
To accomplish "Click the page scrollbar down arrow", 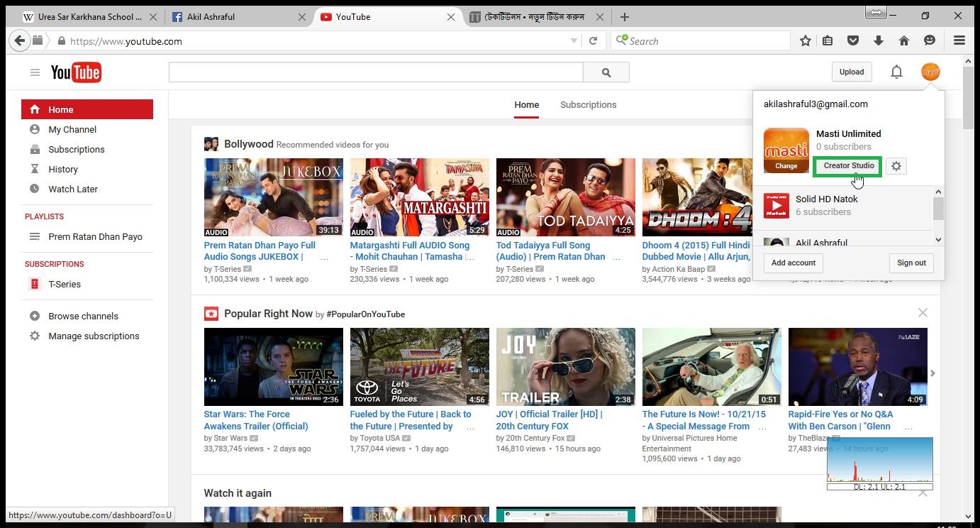I will [968, 517].
